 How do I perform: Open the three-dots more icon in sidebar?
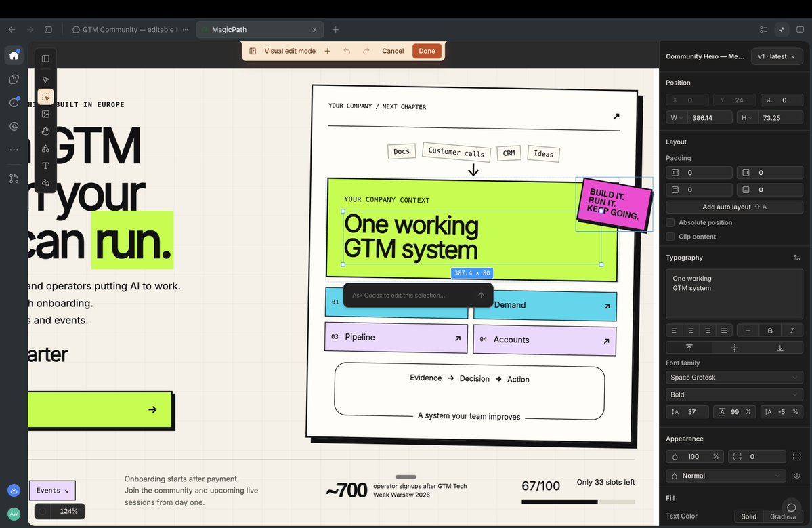point(14,150)
